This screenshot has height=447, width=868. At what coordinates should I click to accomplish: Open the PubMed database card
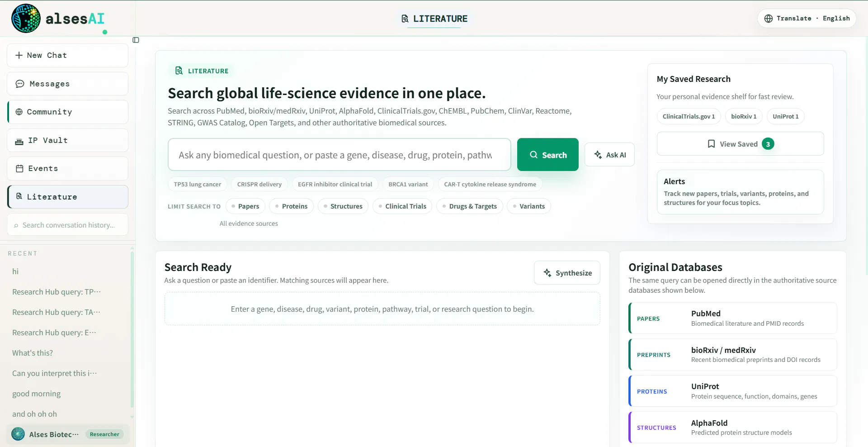(x=733, y=318)
